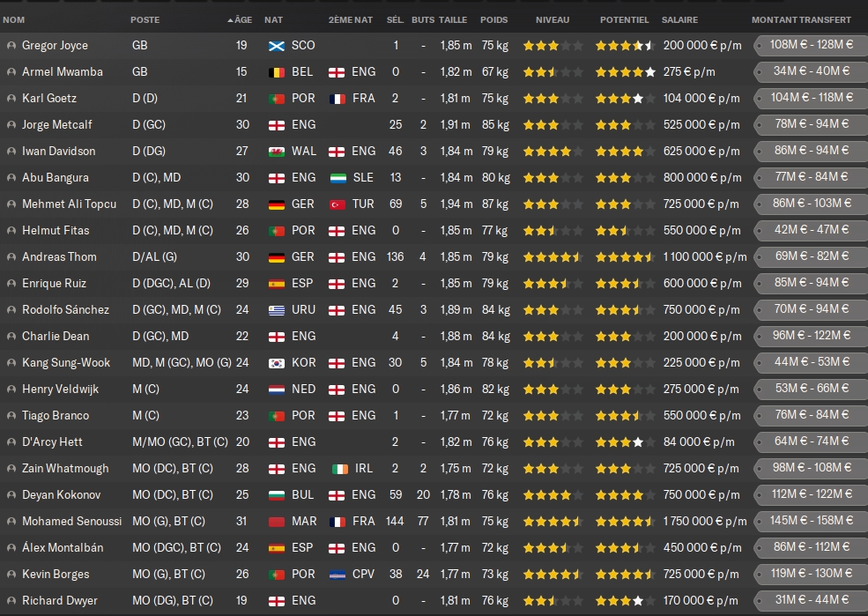Click the MONTANT TRANSFERT column header
This screenshot has height=616, width=868.
[801, 20]
